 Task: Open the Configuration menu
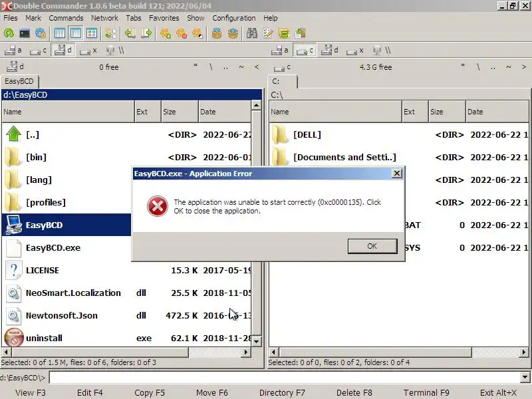click(x=234, y=18)
